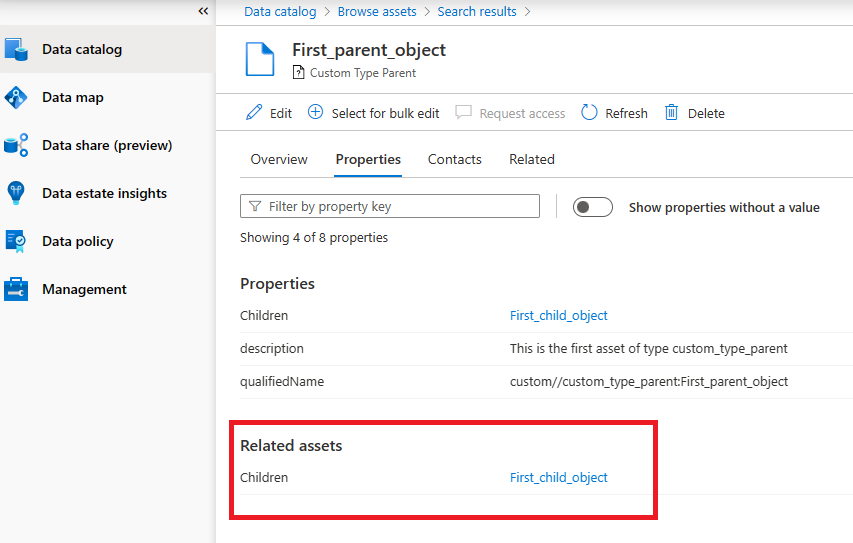Viewport: 853px width, 543px height.
Task: Click the First_parent_object title
Action: [x=369, y=50]
